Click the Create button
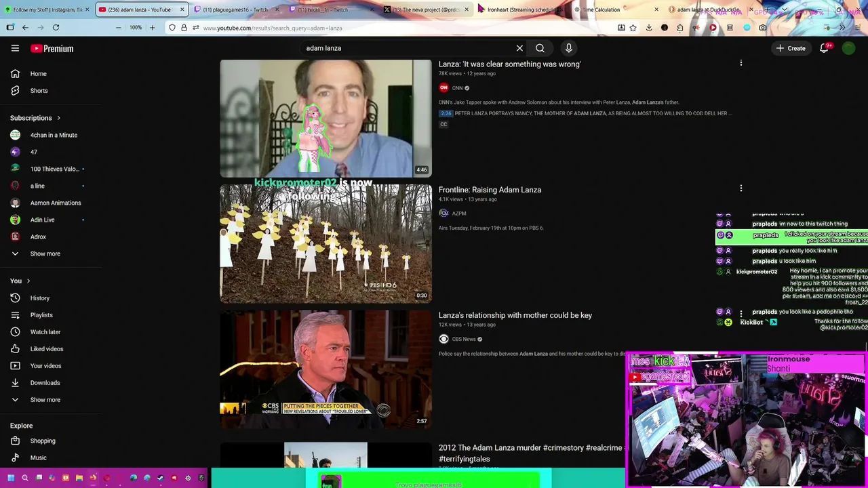This screenshot has height=488, width=868. [x=791, y=48]
